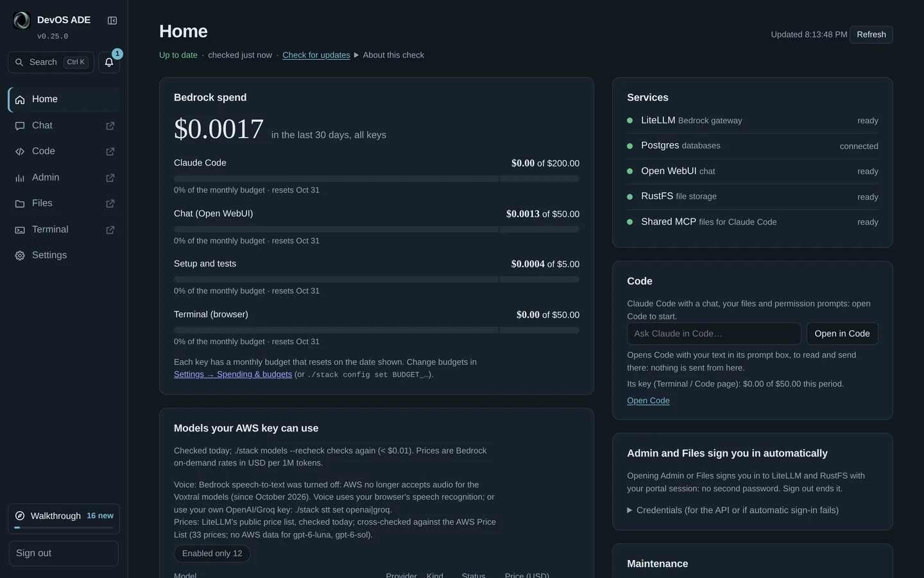The image size is (924, 578).
Task: Click the Open WebUI chat service row
Action: [x=753, y=171]
